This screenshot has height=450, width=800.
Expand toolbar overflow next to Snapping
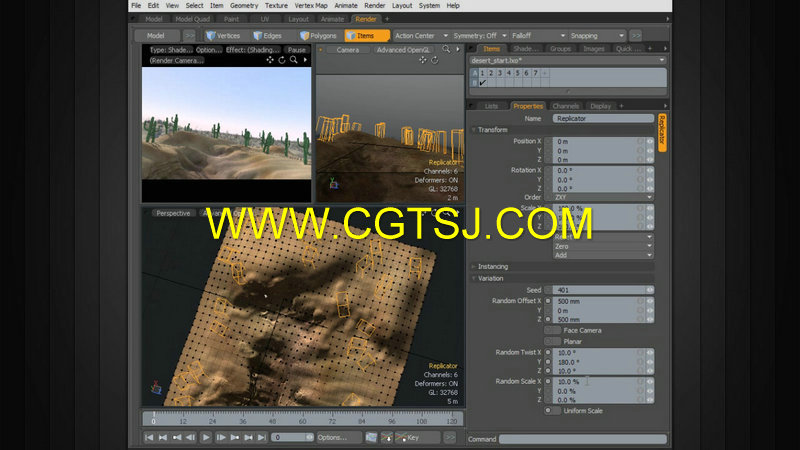click(x=635, y=36)
